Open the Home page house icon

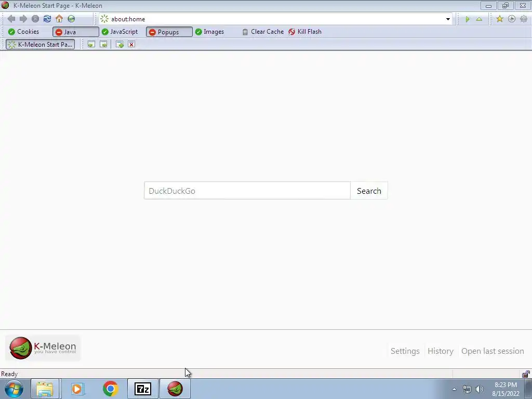pyautogui.click(x=59, y=19)
